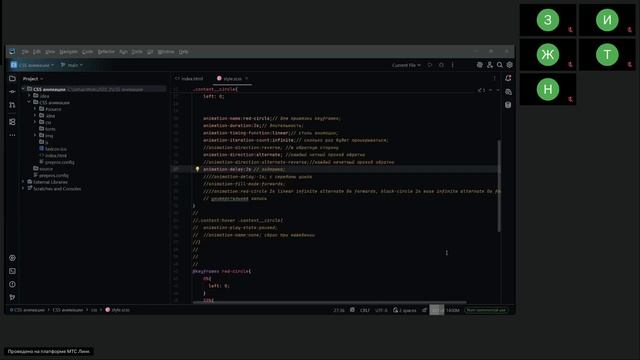
Task: Click the Non-commercial use badge
Action: [x=486, y=310]
